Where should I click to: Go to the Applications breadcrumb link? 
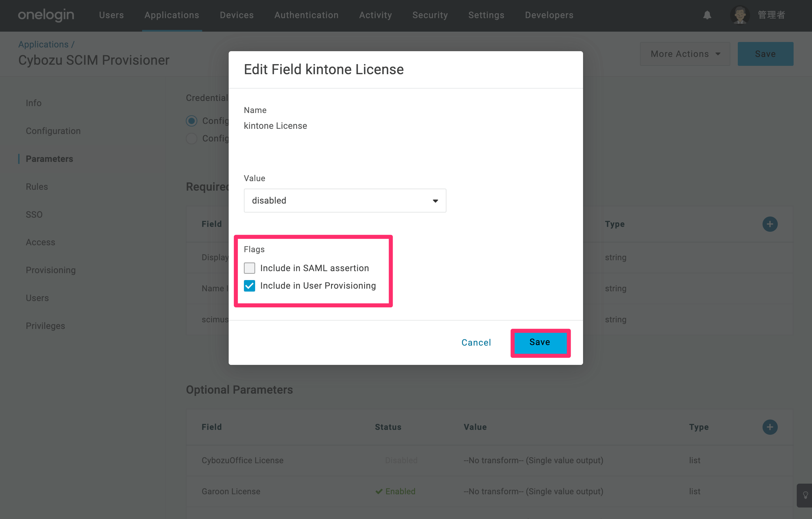click(x=43, y=44)
